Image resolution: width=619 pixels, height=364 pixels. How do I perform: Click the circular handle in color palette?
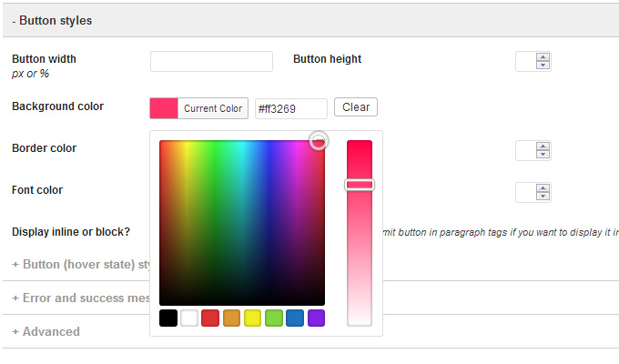click(x=319, y=141)
